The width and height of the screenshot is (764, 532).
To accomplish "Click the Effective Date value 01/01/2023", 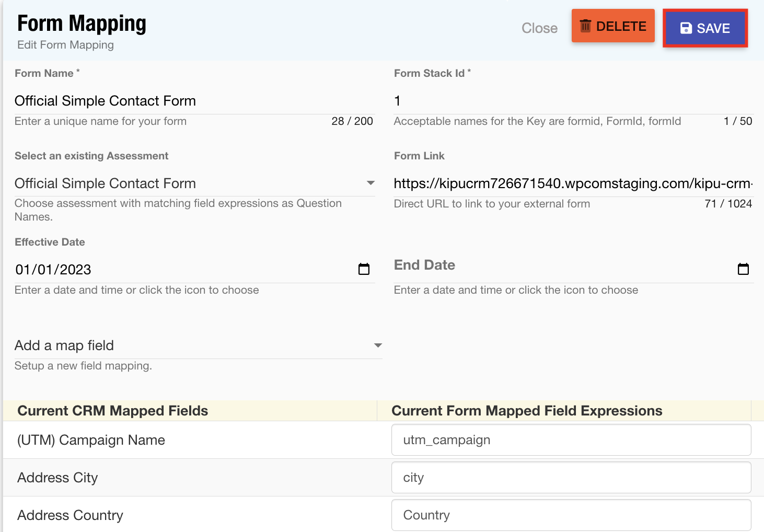I will (x=53, y=270).
